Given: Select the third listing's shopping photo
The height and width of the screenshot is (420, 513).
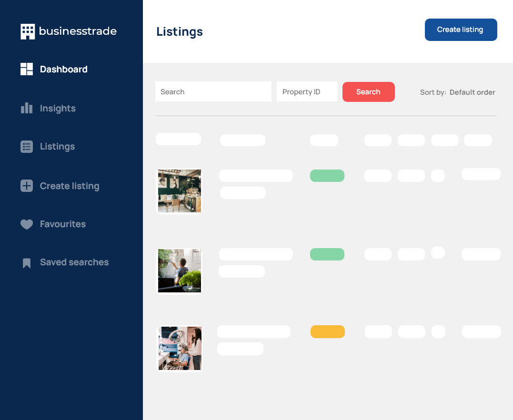Looking at the screenshot, I should point(180,348).
